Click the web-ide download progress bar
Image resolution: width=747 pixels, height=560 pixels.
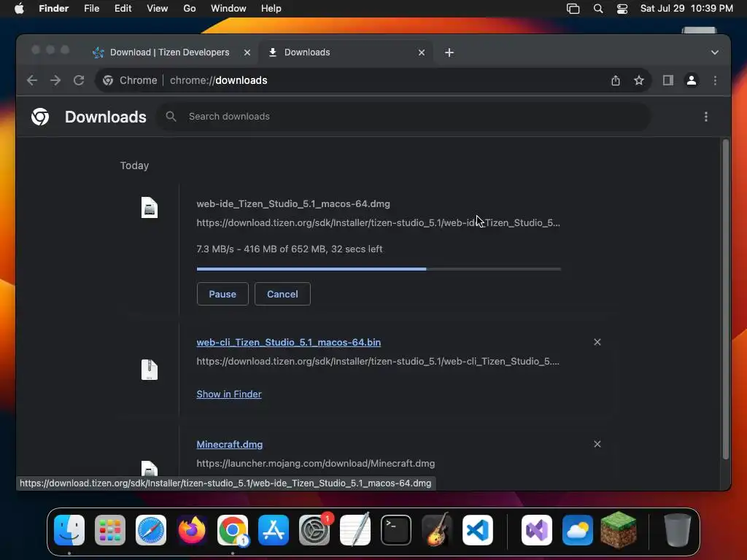click(x=379, y=269)
